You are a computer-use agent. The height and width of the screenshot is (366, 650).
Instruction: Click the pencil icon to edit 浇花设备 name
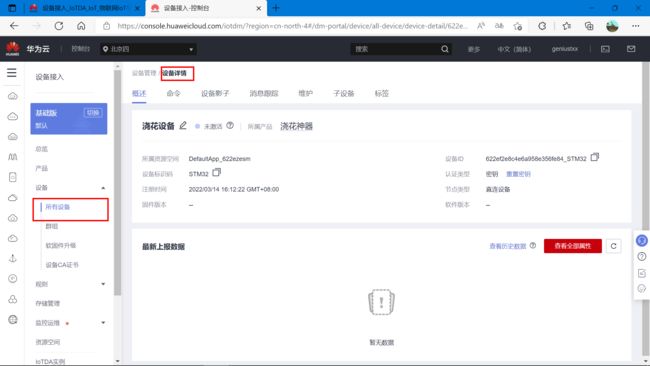183,125
